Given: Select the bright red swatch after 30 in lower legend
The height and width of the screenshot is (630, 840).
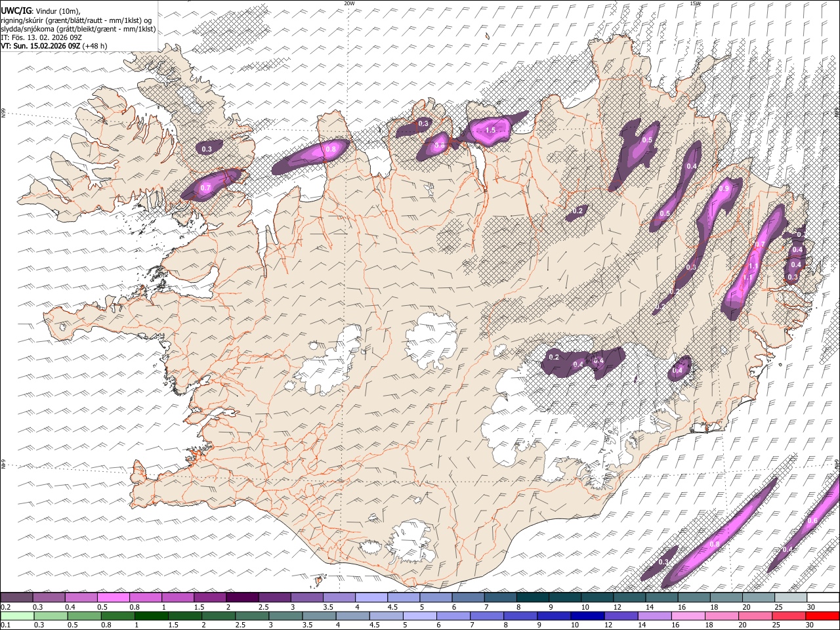Looking at the screenshot, I should click(x=822, y=616).
